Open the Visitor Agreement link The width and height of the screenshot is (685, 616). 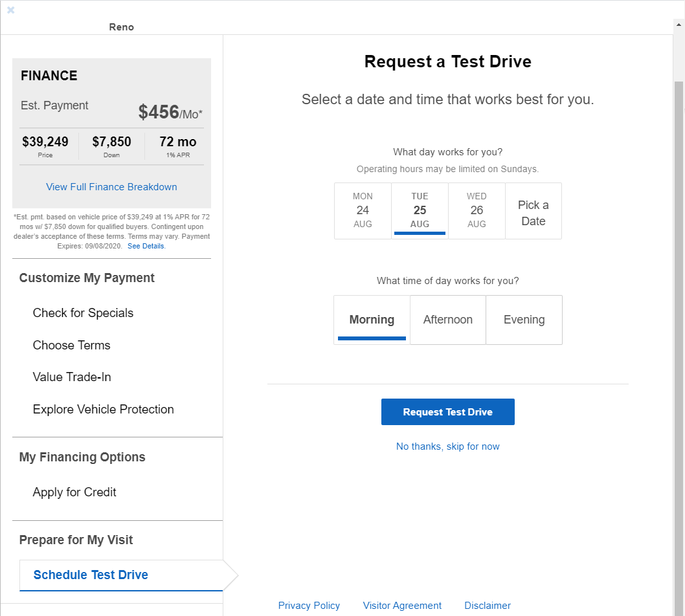(402, 606)
